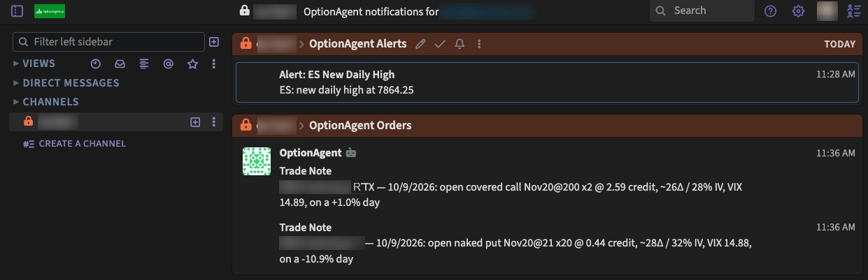The width and height of the screenshot is (868, 280).
Task: Click bell icon on OptionAgent Alerts topic
Action: 460,44
